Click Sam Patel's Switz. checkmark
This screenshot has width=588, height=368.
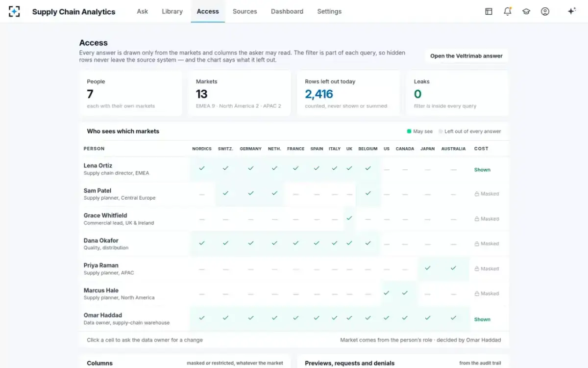pos(225,193)
